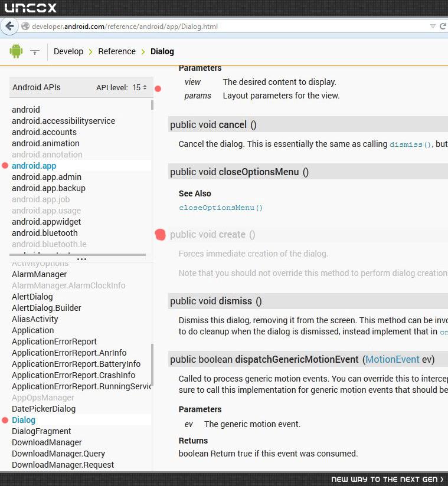Follow the dismiss() link in cancel description
The image size is (448, 486).
410,145
